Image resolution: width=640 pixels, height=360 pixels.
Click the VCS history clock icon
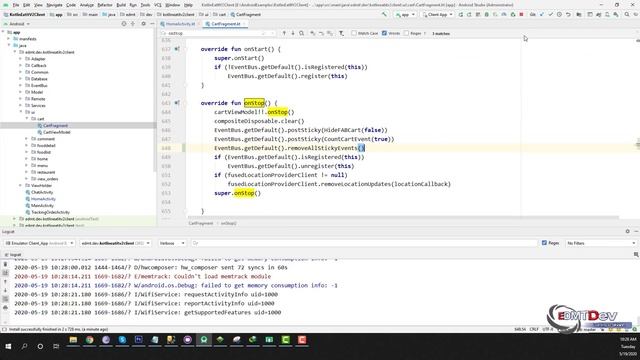pyautogui.click(x=559, y=14)
